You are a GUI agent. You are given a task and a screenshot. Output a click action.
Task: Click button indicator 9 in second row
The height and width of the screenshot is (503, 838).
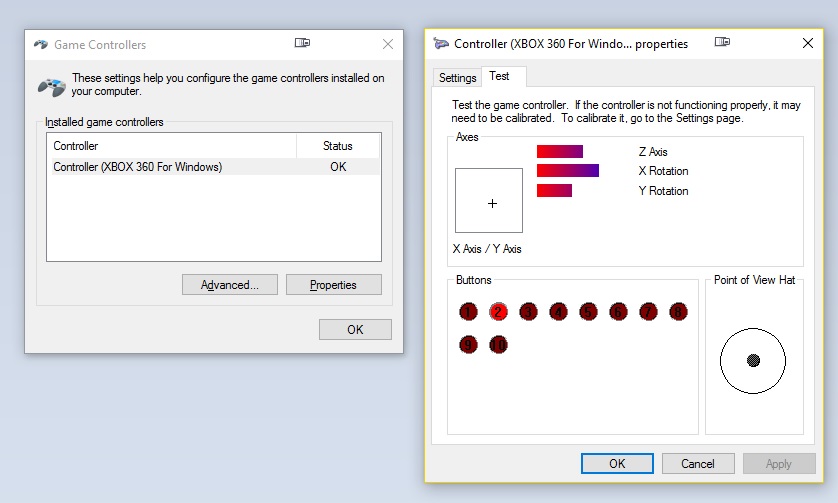pyautogui.click(x=469, y=345)
